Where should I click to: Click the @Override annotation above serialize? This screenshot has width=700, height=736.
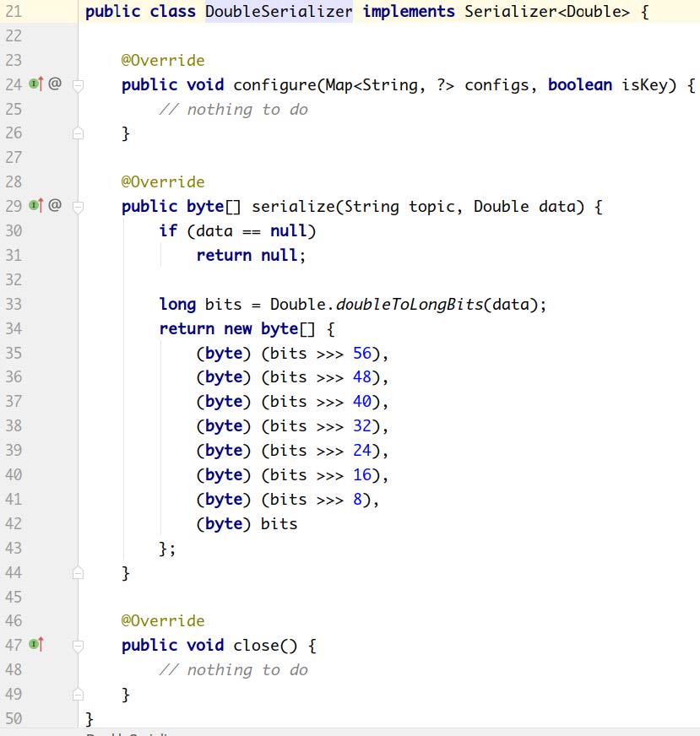162,182
